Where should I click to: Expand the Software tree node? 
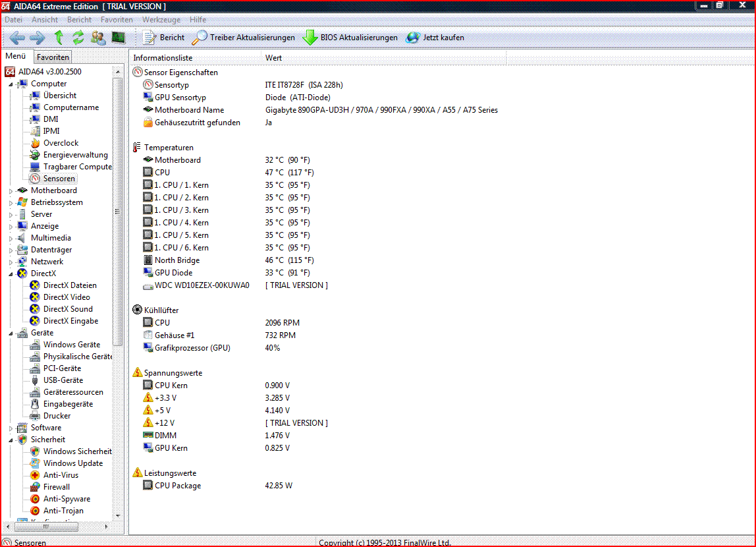tap(11, 428)
